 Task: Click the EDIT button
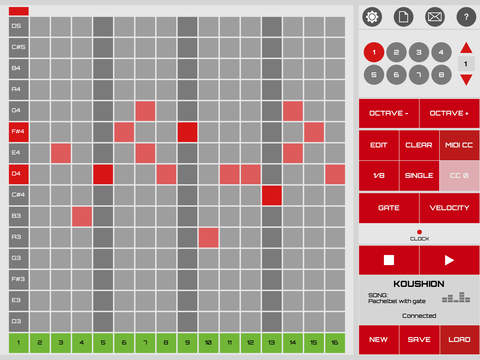pyautogui.click(x=379, y=145)
